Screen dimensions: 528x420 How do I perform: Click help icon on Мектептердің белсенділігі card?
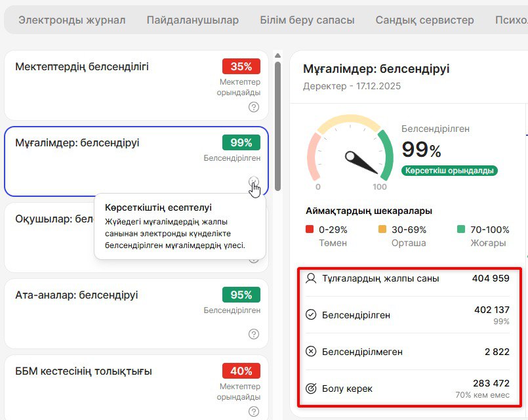(x=254, y=107)
